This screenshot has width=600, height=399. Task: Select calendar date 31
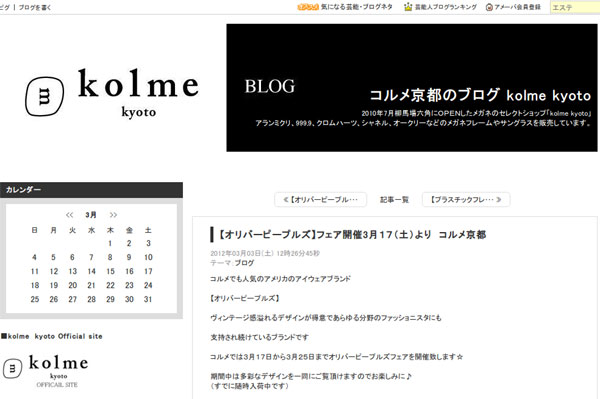[x=148, y=299]
